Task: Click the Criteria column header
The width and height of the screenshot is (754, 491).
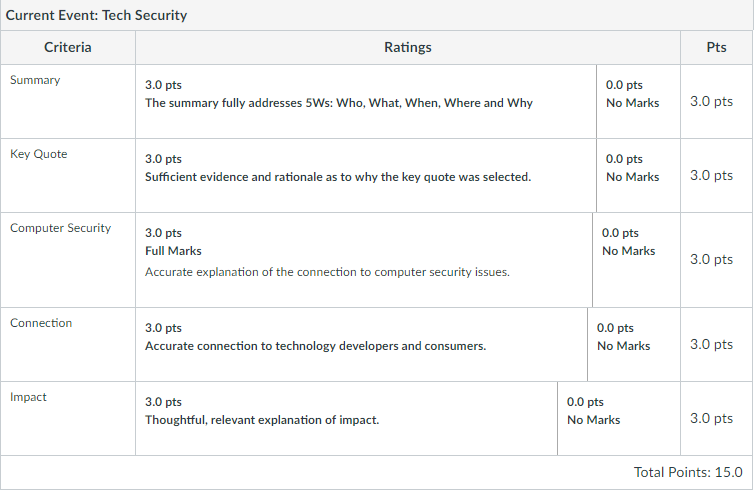Action: [68, 47]
